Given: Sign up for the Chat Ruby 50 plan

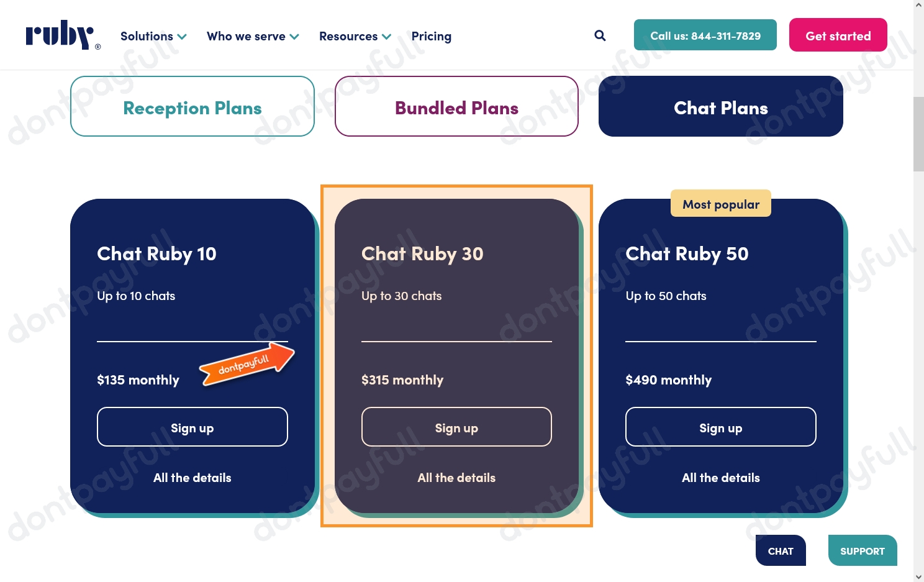Looking at the screenshot, I should [x=720, y=427].
